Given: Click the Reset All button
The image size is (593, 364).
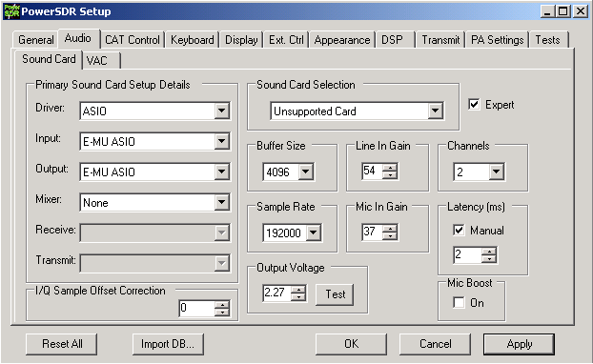Looking at the screenshot, I should tap(62, 344).
